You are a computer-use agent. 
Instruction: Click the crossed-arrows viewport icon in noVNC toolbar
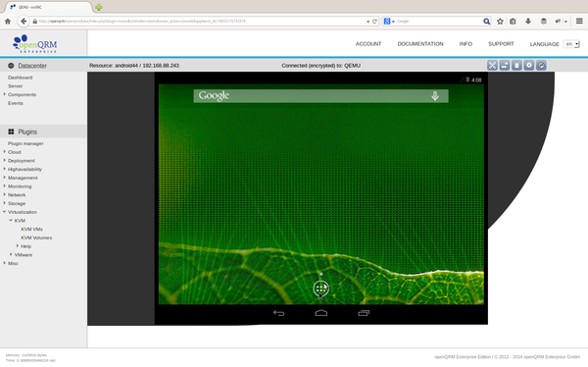[492, 66]
